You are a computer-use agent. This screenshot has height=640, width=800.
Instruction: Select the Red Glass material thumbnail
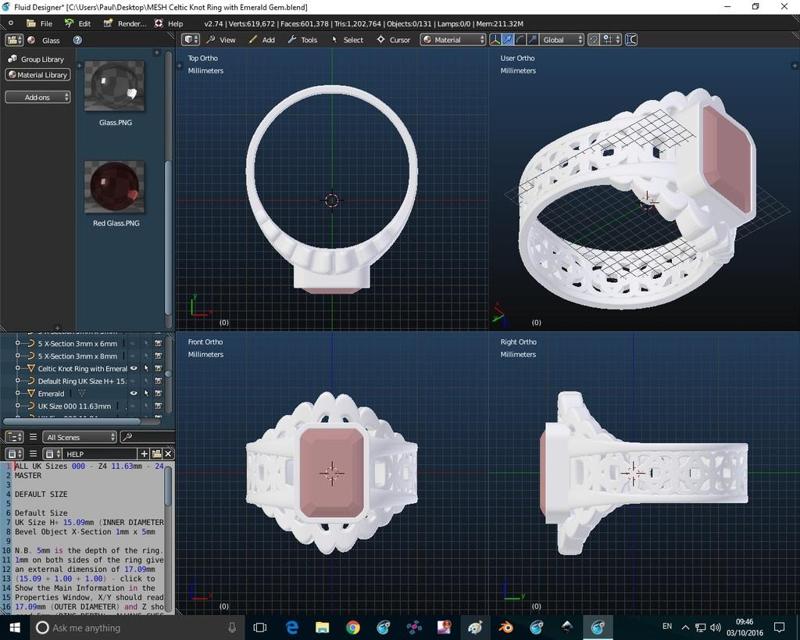pos(116,189)
